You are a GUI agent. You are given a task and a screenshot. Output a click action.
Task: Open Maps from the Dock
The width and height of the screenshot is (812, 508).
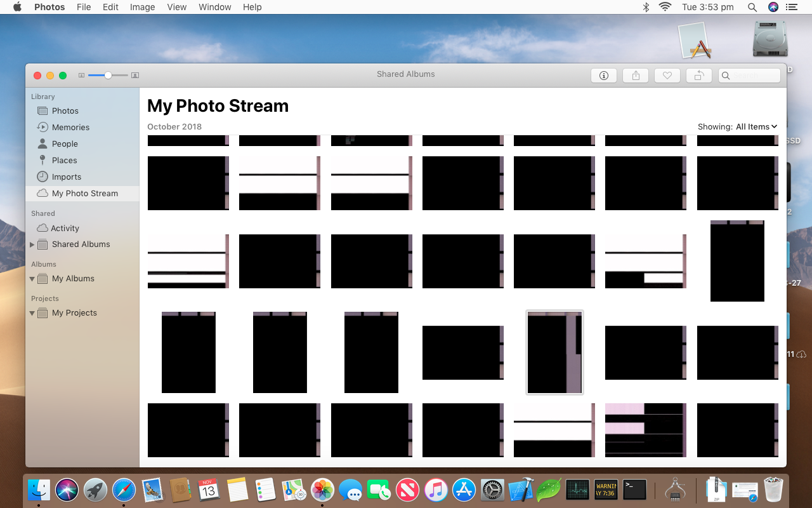coord(294,490)
